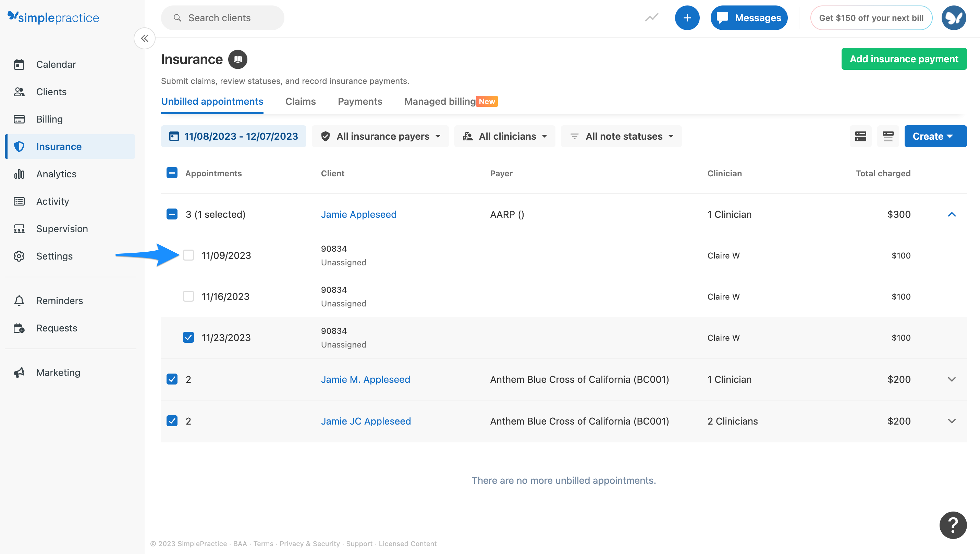Open Reminders bell icon

19,301
